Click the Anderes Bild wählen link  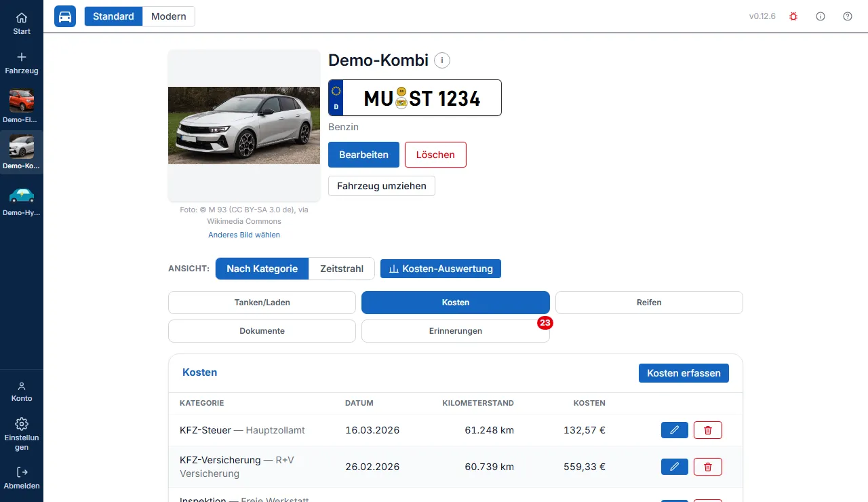pyautogui.click(x=244, y=235)
